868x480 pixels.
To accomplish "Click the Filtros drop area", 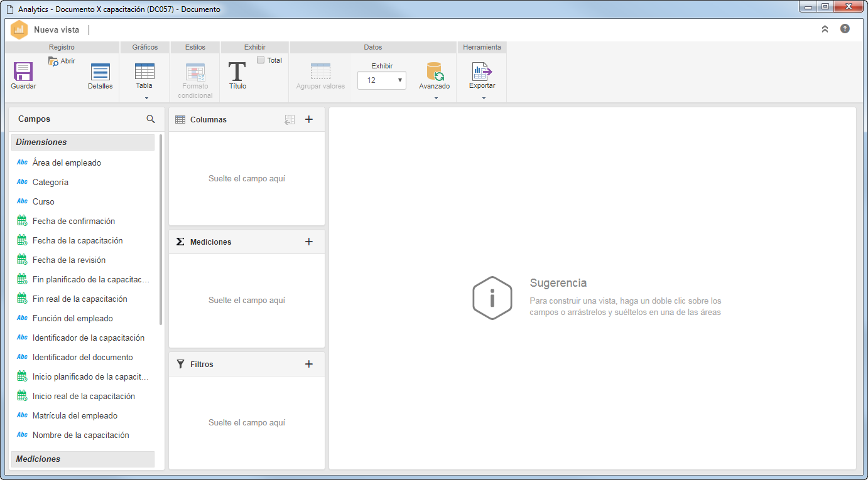I will click(247, 422).
